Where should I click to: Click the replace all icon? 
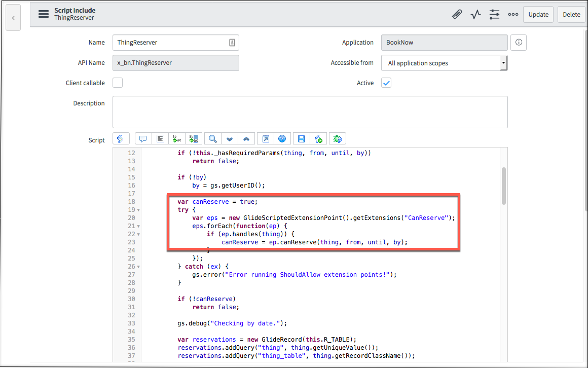point(194,139)
